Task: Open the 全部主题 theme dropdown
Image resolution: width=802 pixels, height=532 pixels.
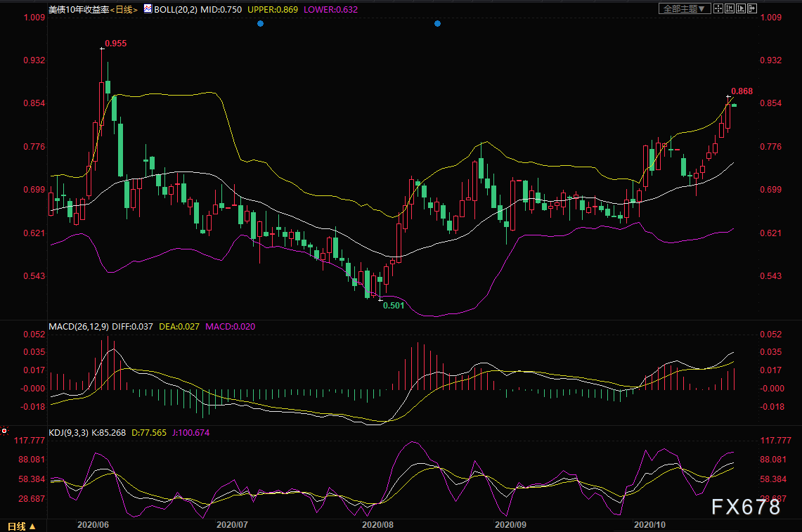Action: [685, 8]
